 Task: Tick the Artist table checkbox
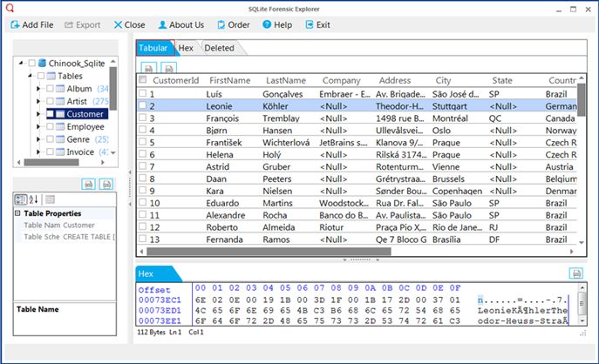[50, 101]
